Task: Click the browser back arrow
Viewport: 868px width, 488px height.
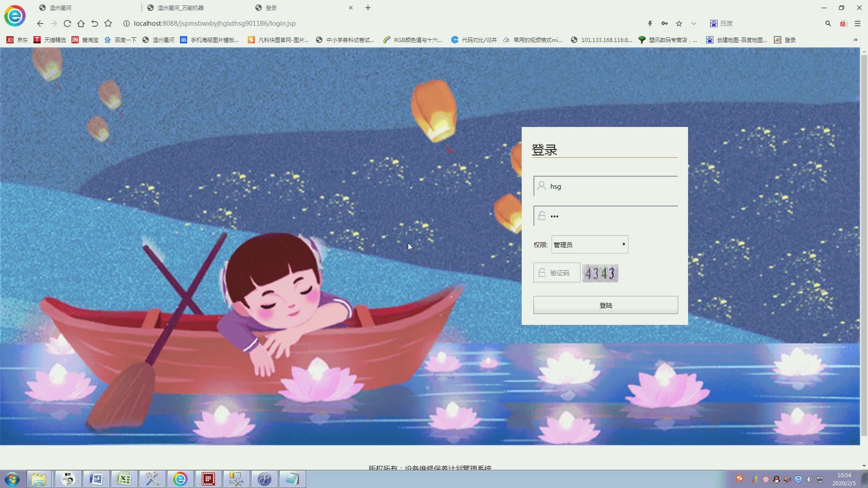Action: point(40,23)
